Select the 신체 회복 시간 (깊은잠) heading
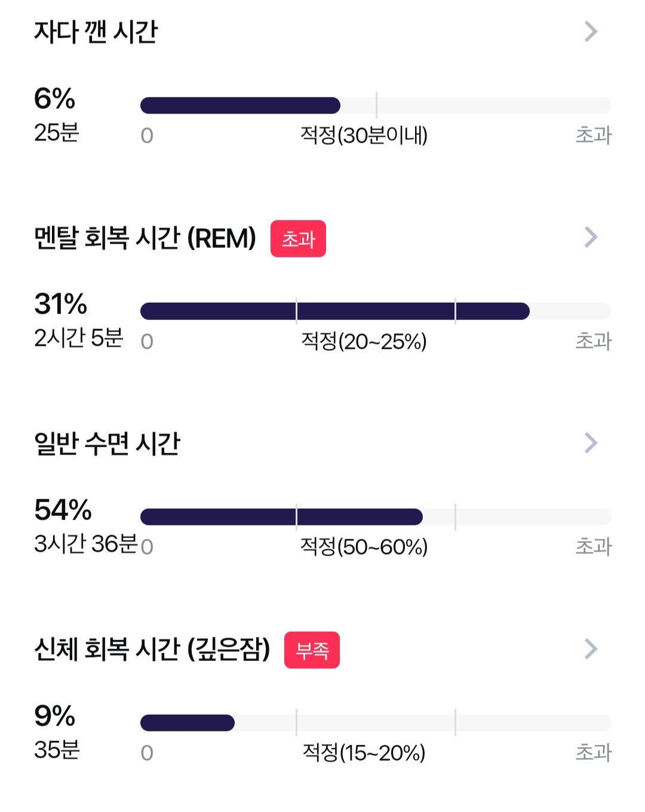The width and height of the screenshot is (645, 812). 152,649
